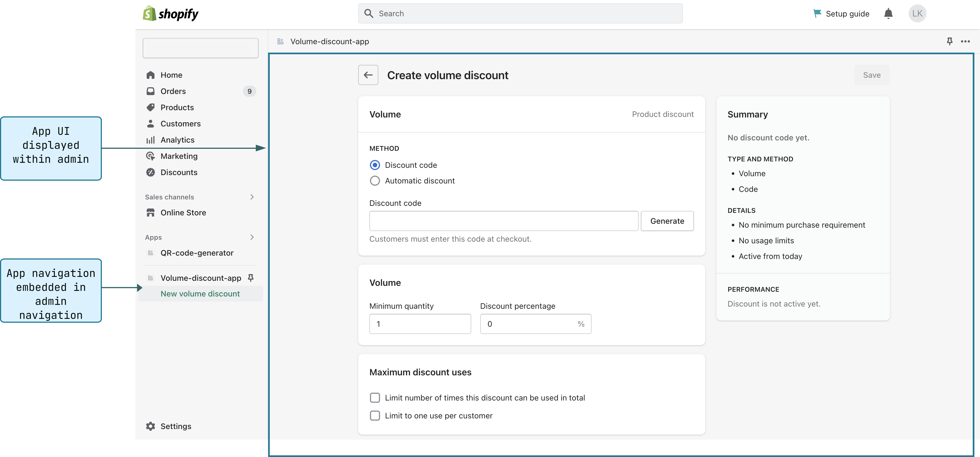The image size is (980, 457).
Task: Click the Orders count badge 9
Action: click(250, 91)
